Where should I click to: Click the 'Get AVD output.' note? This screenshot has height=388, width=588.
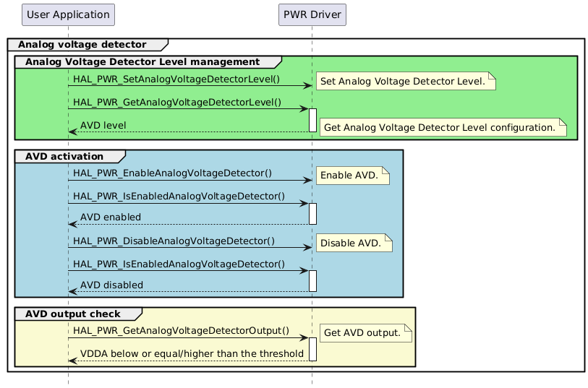pos(366,333)
